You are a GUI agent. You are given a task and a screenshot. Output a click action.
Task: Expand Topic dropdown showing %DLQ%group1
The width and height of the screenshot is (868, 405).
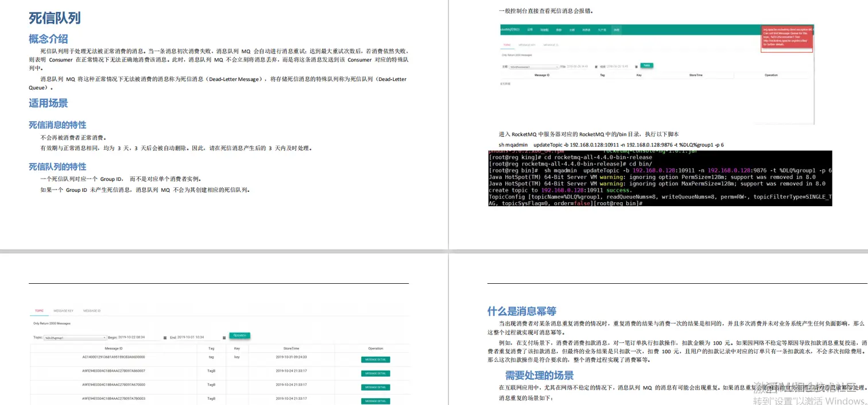[76, 338]
